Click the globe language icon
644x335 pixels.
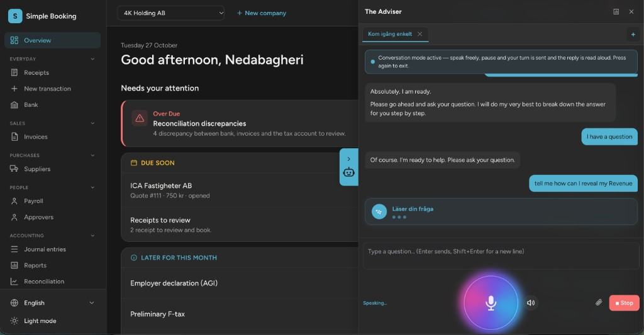[x=14, y=303]
